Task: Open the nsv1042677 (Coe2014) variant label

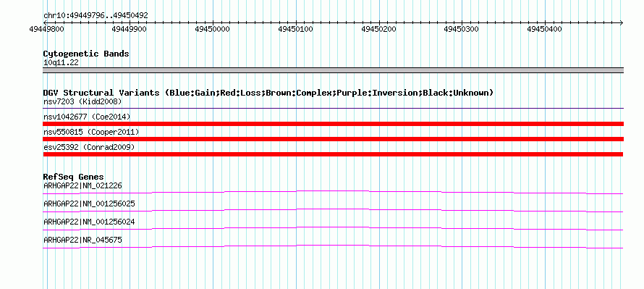Action: tap(87, 117)
